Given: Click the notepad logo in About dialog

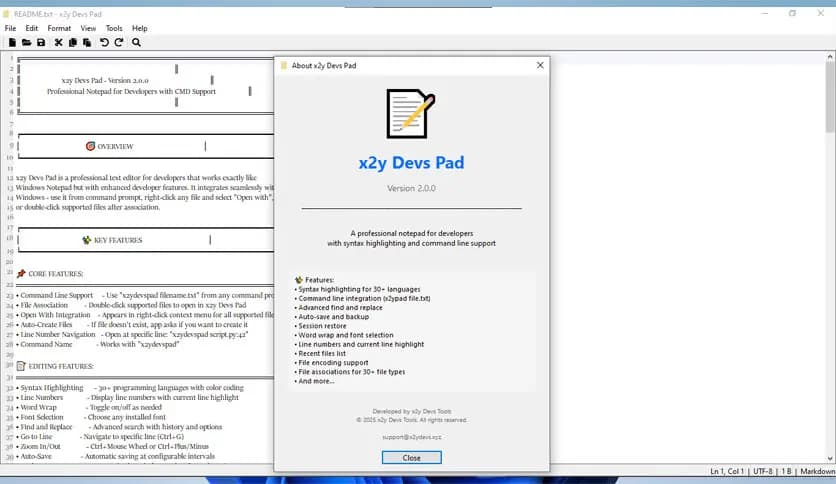Looking at the screenshot, I should pyautogui.click(x=411, y=114).
